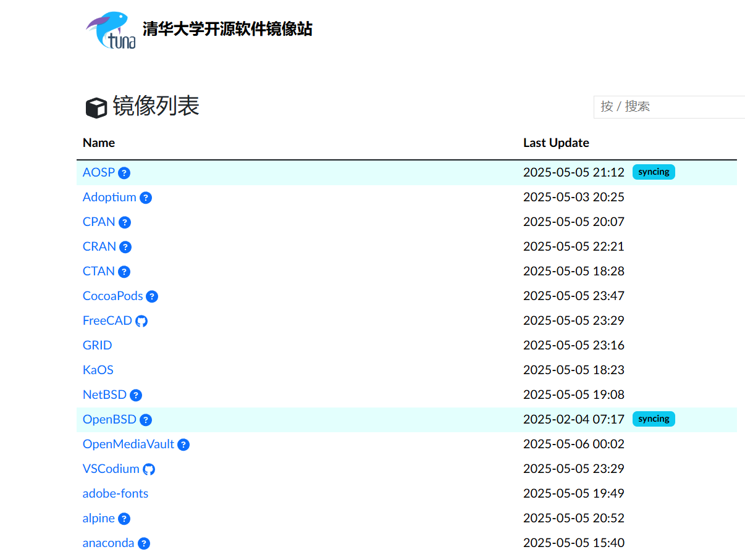745x560 pixels.
Task: Open the CocoaPods mirror link
Action: pos(113,296)
